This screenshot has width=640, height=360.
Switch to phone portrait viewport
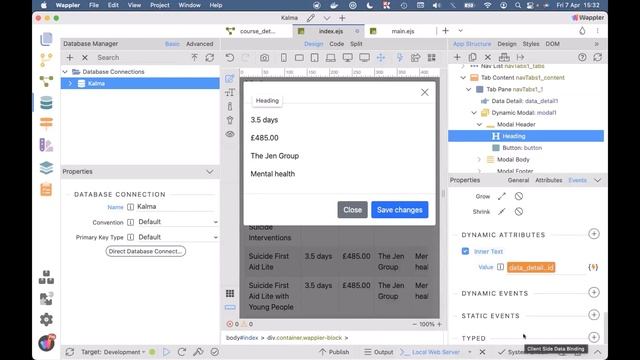(x=283, y=58)
